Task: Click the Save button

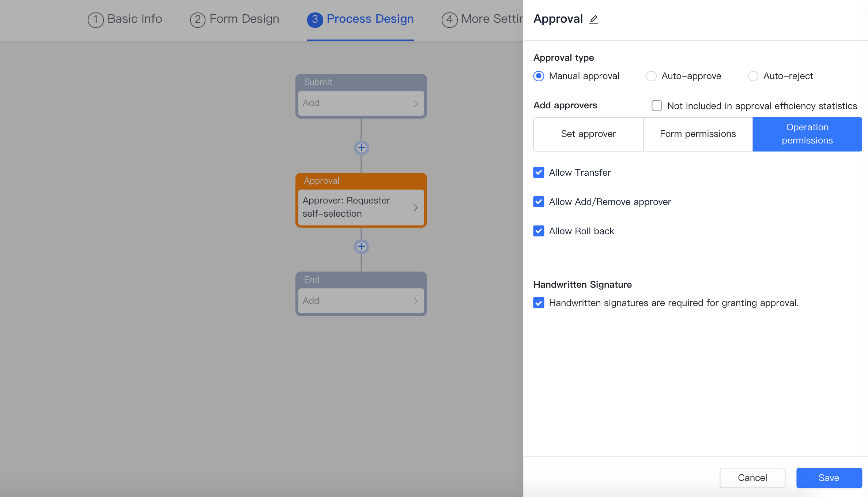Action: [829, 478]
